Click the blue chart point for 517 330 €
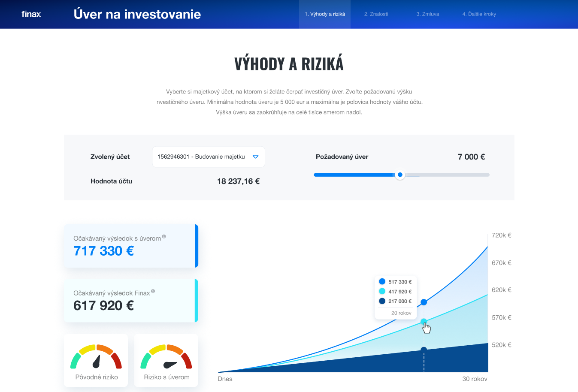Image resolution: width=578 pixels, height=392 pixels. pyautogui.click(x=424, y=302)
